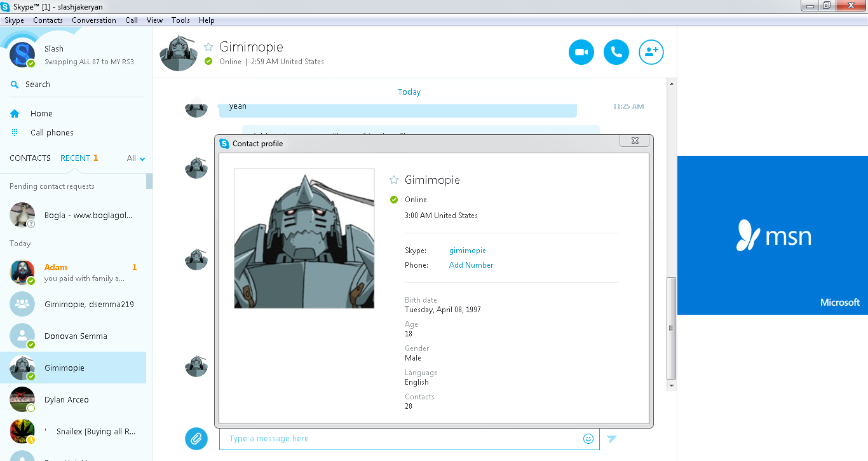Click the Add Number link
This screenshot has width=868, height=461.
[x=471, y=265]
